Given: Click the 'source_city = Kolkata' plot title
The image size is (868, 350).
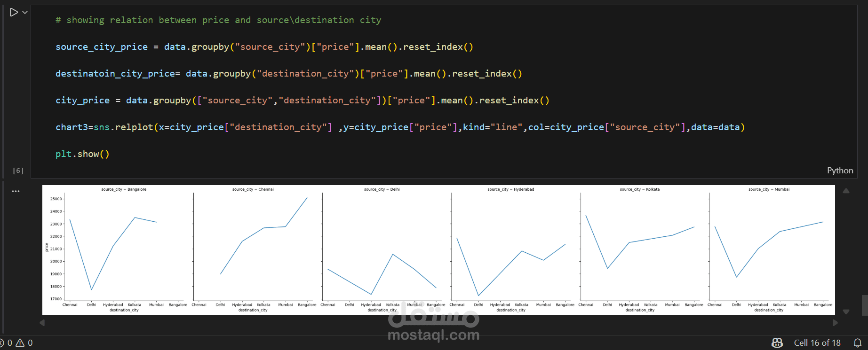Looking at the screenshot, I should (639, 189).
